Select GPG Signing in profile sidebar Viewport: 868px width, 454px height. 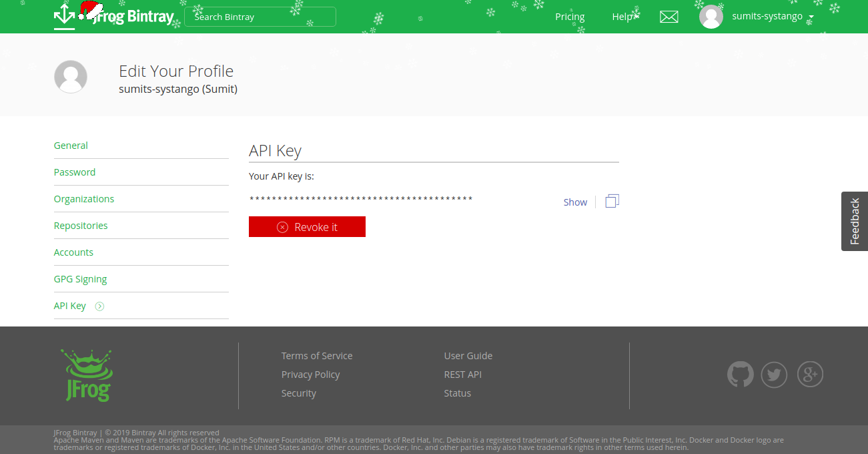[80, 279]
